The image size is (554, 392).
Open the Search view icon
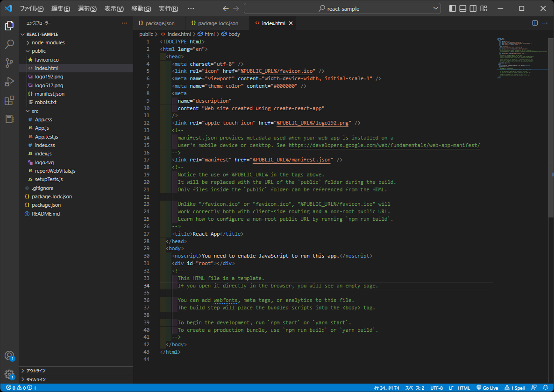pyautogui.click(x=9, y=44)
